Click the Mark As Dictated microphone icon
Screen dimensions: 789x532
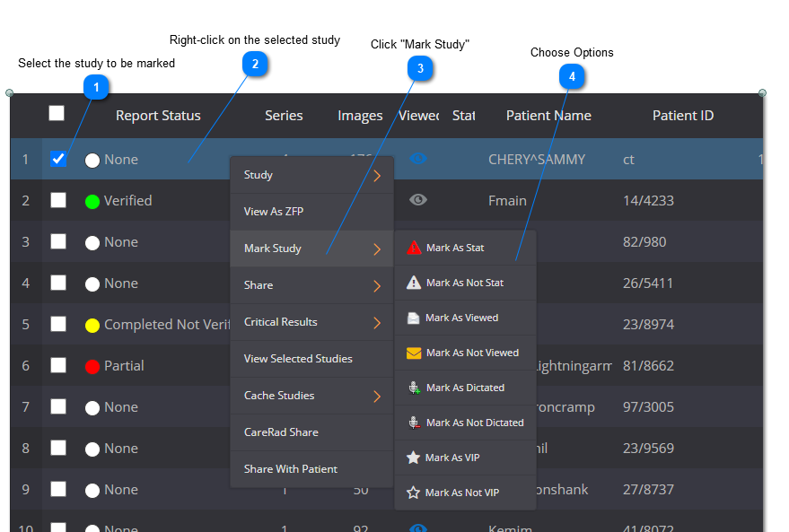[413, 388]
